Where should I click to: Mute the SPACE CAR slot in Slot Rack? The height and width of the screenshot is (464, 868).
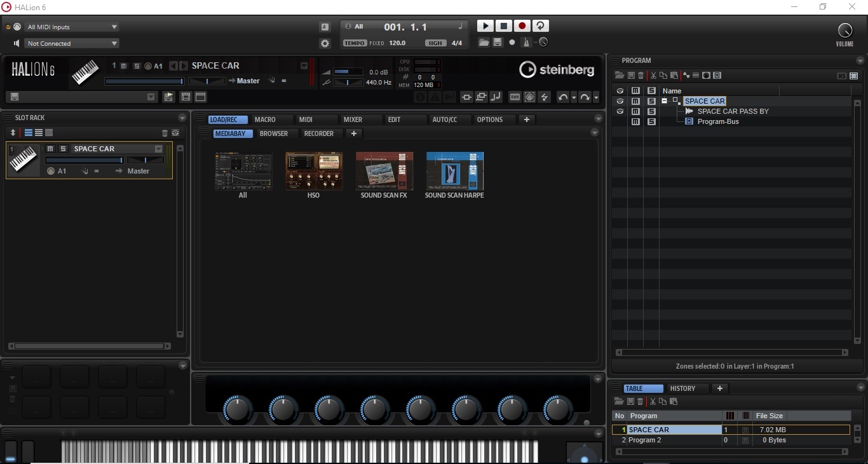click(50, 149)
